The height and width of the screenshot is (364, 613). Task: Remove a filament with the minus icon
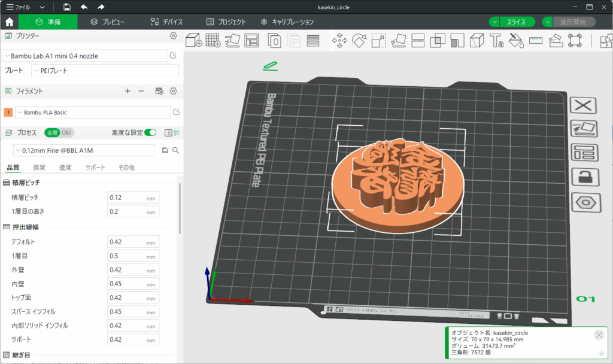click(141, 91)
